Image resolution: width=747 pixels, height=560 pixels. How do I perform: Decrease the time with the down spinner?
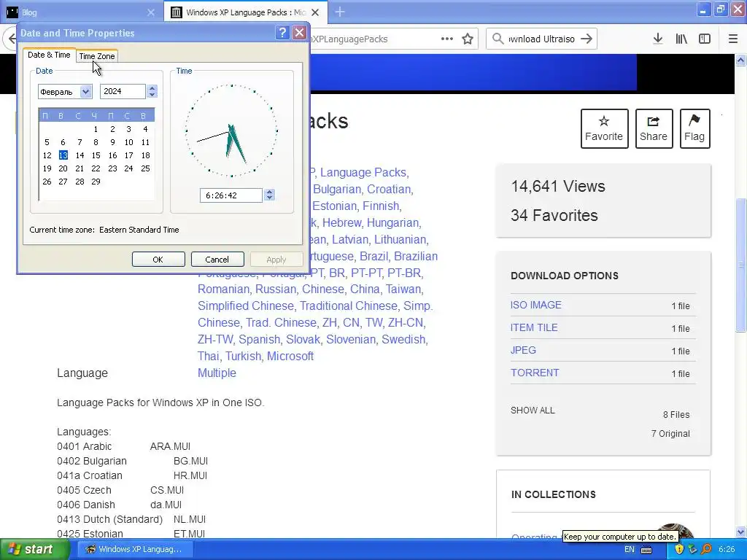click(x=270, y=198)
